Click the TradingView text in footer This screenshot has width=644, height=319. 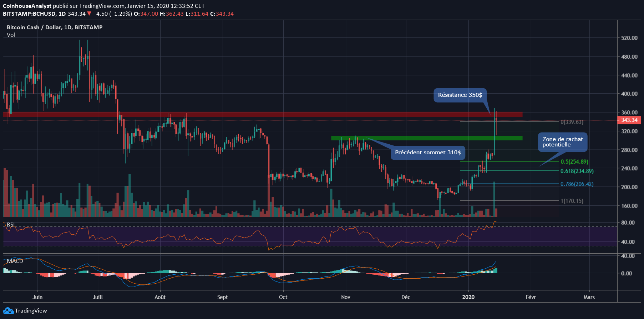[x=31, y=311]
